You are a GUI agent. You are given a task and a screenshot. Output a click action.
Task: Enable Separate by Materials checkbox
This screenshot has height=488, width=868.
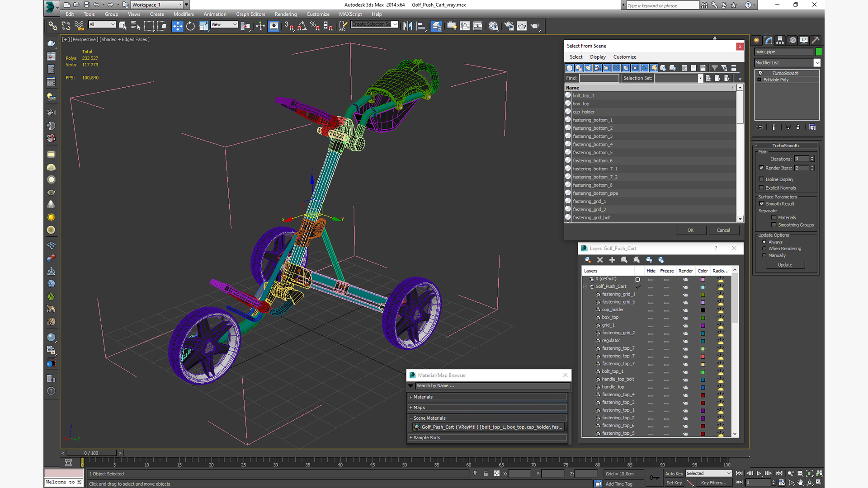(x=774, y=217)
